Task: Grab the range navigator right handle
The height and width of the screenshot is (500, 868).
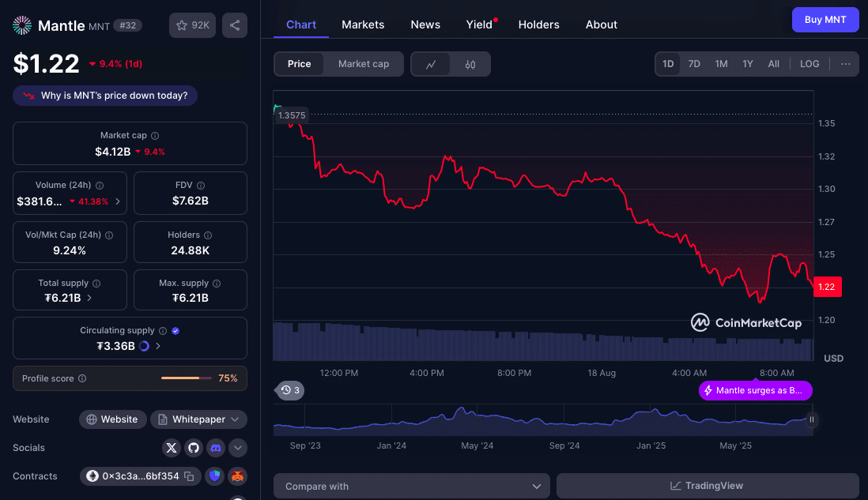Action: 812,419
